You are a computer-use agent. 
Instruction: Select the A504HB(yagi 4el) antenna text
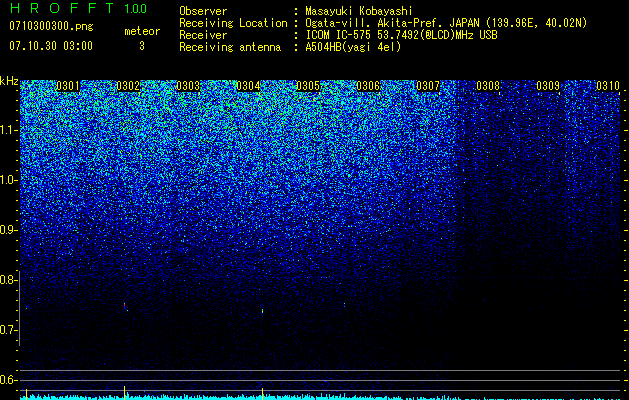[x=353, y=47]
